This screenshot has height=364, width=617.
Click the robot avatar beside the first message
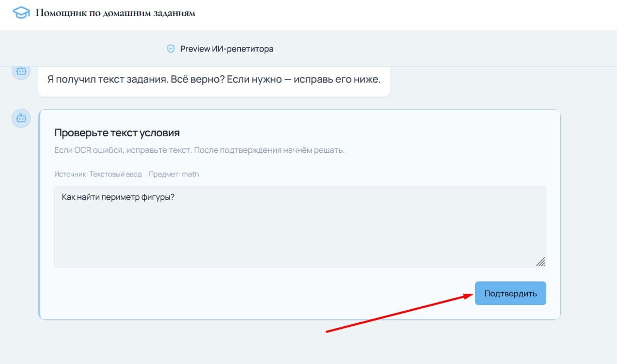[x=21, y=71]
